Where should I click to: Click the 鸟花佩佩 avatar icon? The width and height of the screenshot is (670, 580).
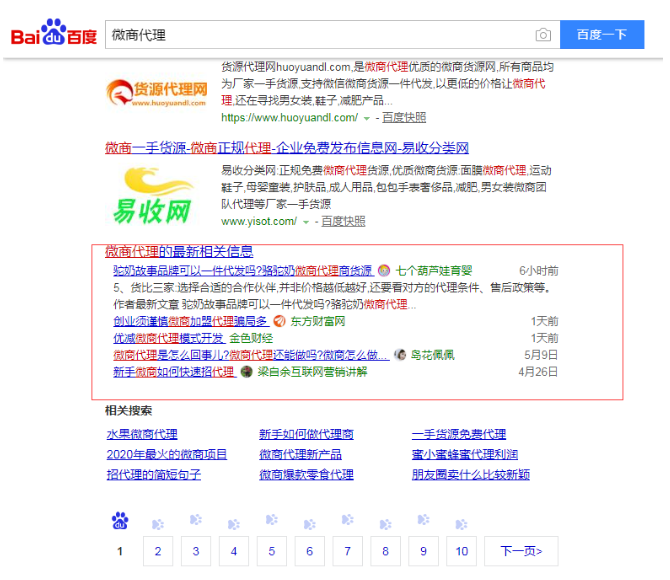click(400, 355)
